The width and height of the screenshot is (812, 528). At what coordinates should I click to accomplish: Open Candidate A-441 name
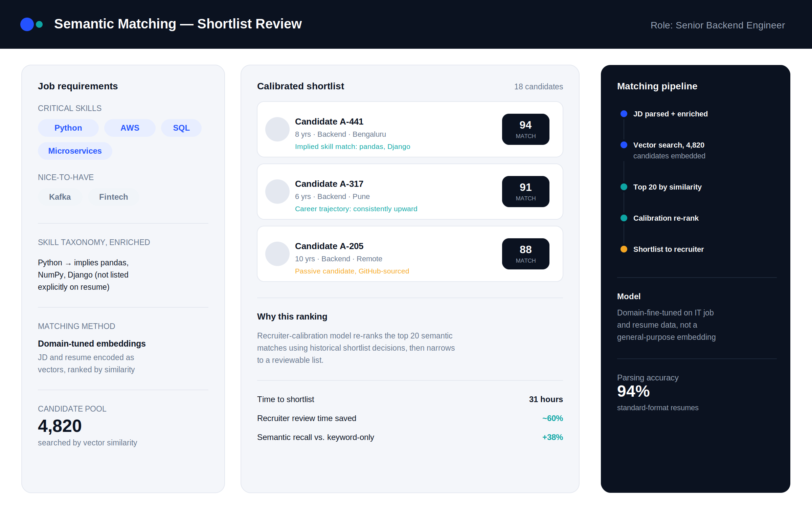point(329,122)
